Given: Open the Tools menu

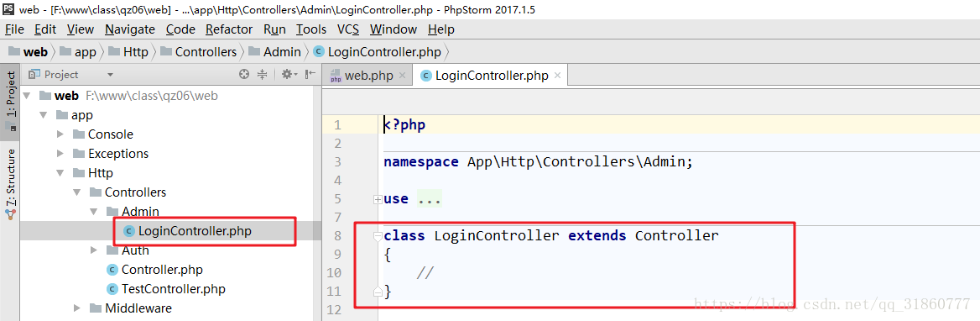Looking at the screenshot, I should pyautogui.click(x=311, y=29).
